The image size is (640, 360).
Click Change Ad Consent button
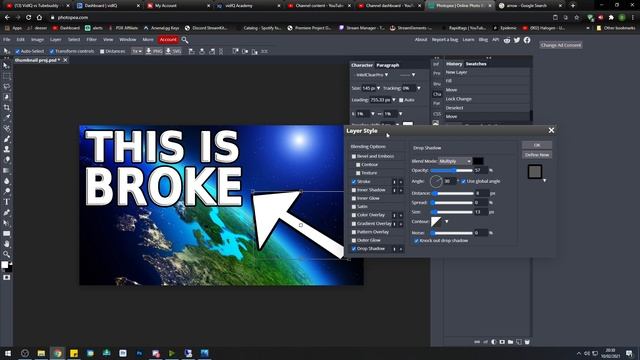(x=561, y=45)
